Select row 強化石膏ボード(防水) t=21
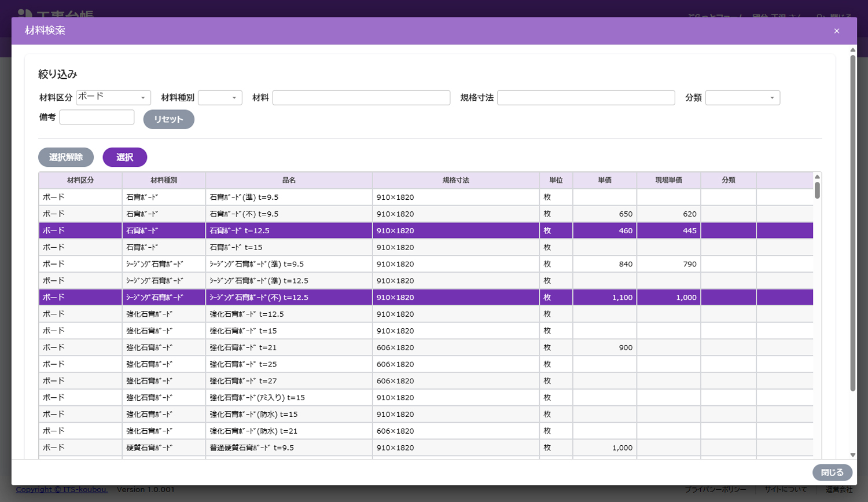 tap(426, 431)
